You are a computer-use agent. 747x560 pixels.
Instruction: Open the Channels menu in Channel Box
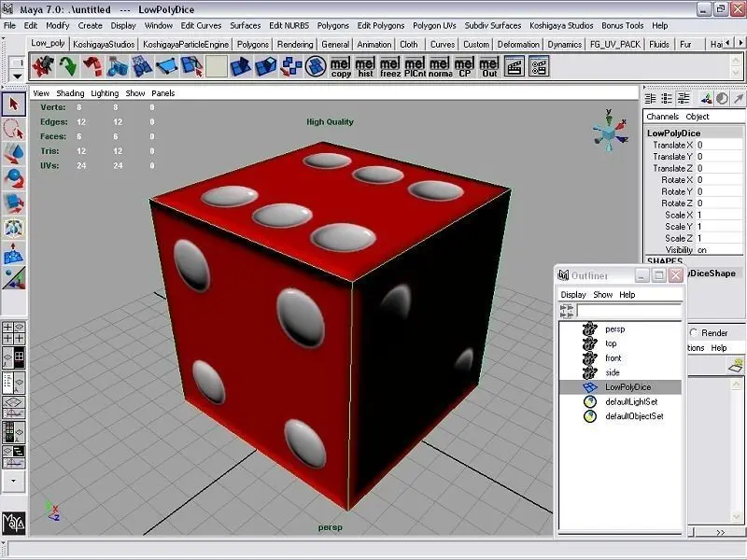[x=662, y=117]
